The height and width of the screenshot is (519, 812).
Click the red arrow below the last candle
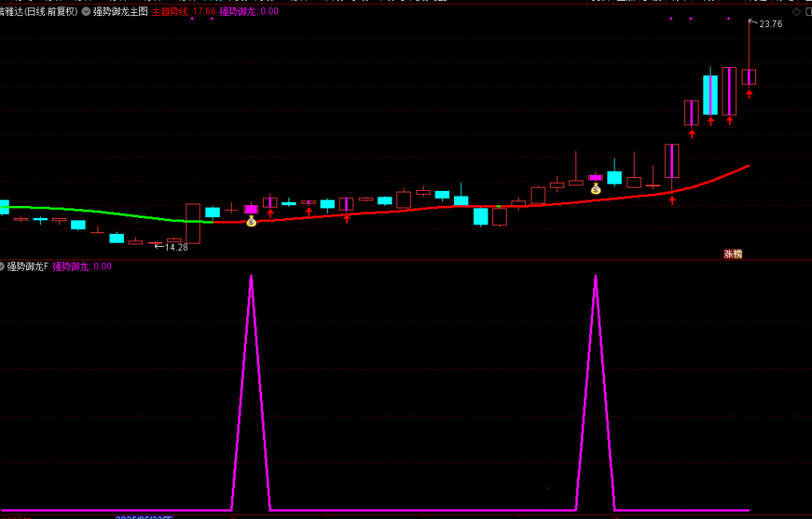coord(749,94)
